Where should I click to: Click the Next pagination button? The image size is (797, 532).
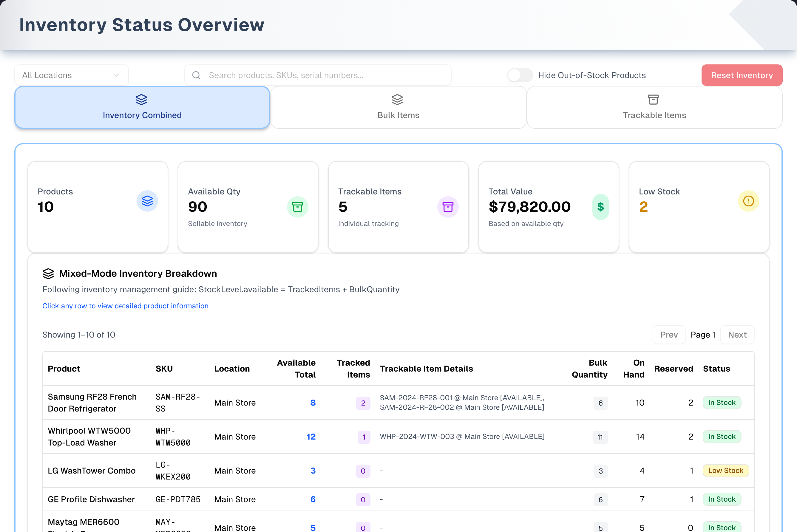click(x=737, y=335)
